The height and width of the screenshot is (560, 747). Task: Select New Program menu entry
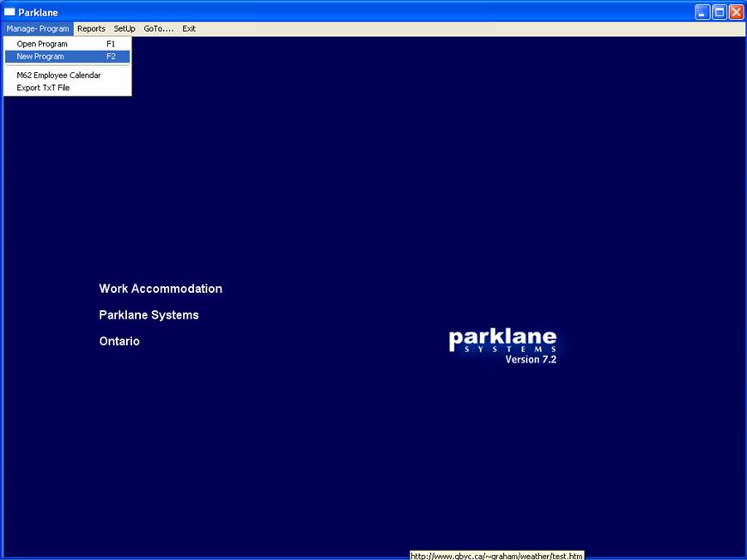click(67, 56)
